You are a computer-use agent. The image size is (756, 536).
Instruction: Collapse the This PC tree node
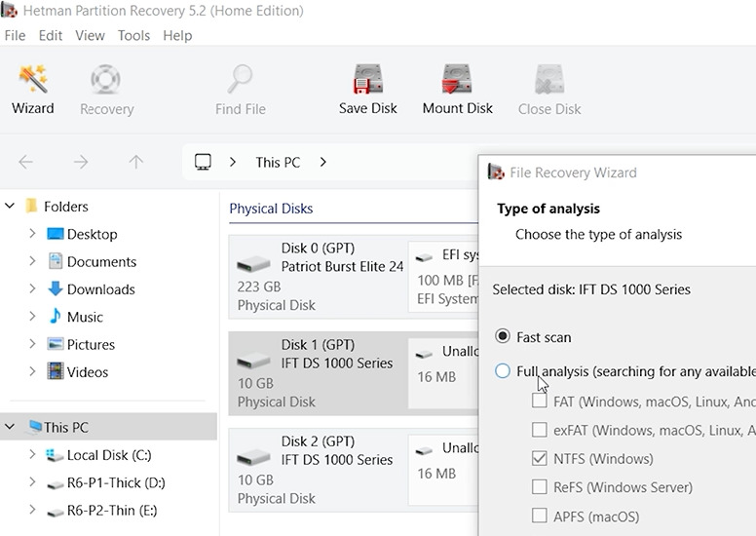[x=10, y=427]
